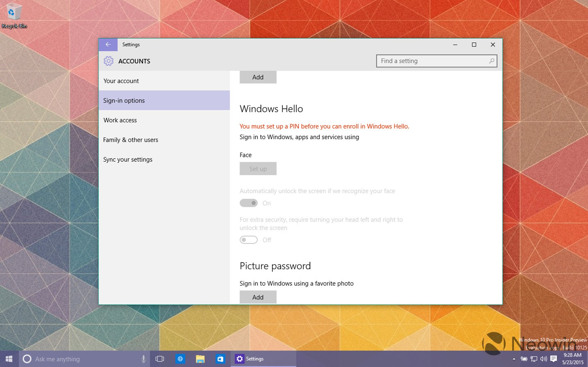The image size is (588, 367).
Task: Click the Accounts gear icon
Action: [x=108, y=61]
